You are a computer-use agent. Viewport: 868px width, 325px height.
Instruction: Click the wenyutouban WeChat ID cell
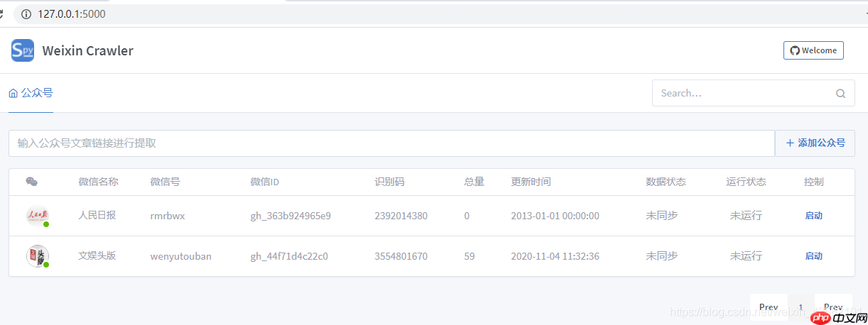(x=181, y=256)
